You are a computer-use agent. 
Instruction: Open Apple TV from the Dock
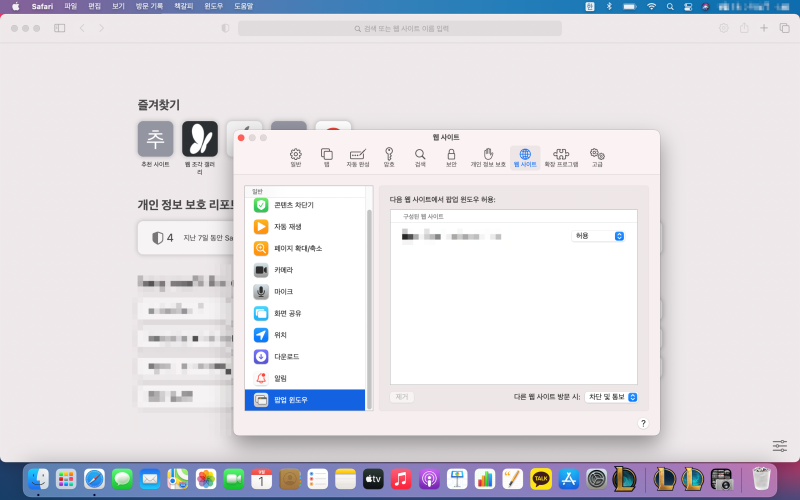[x=373, y=479]
